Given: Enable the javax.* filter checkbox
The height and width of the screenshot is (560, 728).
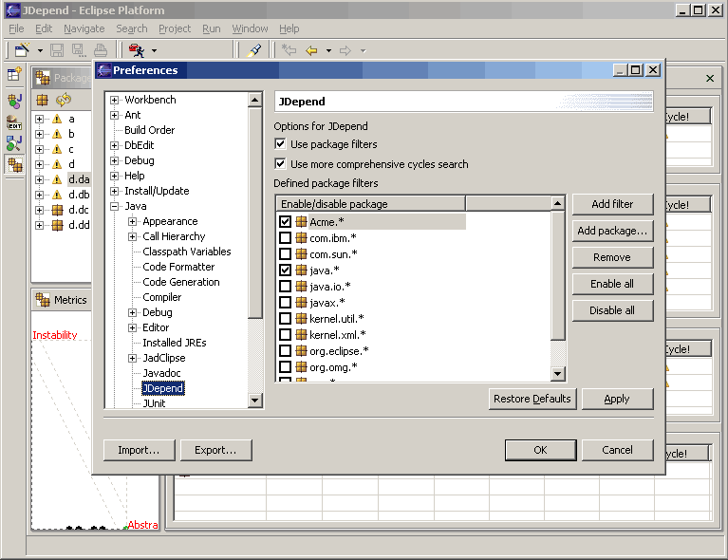Looking at the screenshot, I should [x=285, y=302].
